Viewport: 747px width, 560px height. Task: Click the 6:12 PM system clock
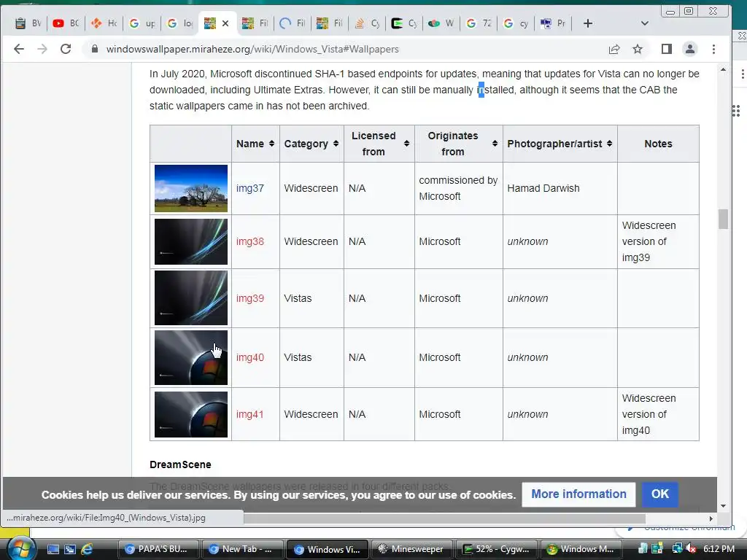click(719, 549)
